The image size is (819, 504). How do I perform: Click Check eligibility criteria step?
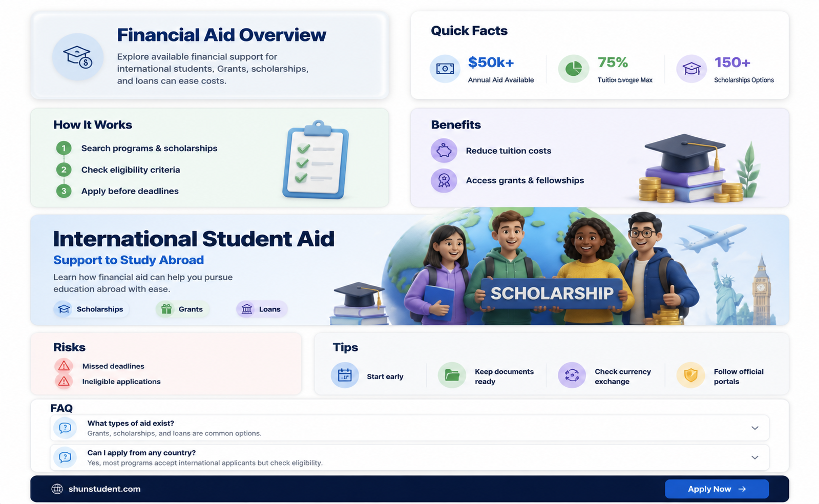[x=131, y=170]
